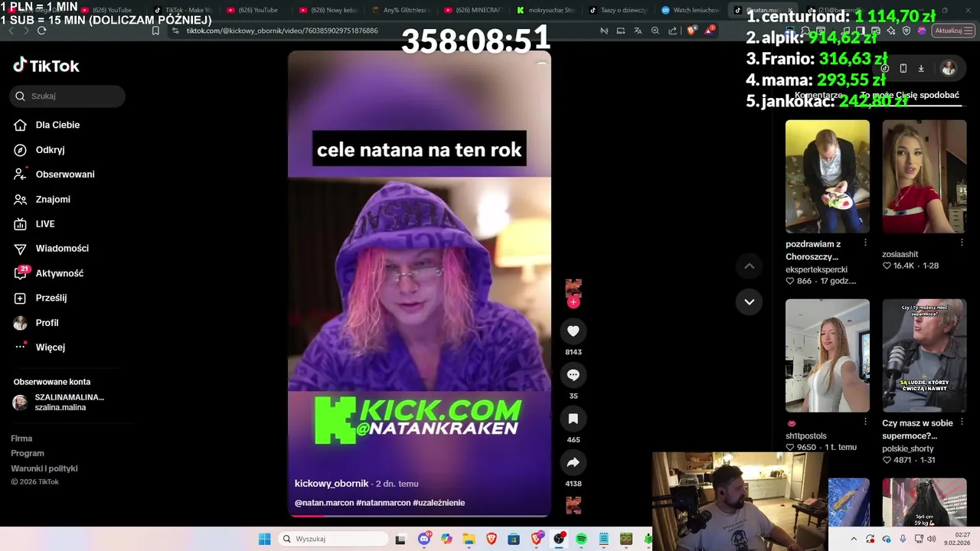The height and width of the screenshot is (551, 980).
Task: Expand Warunki i polityki footer section
Action: [x=44, y=468]
